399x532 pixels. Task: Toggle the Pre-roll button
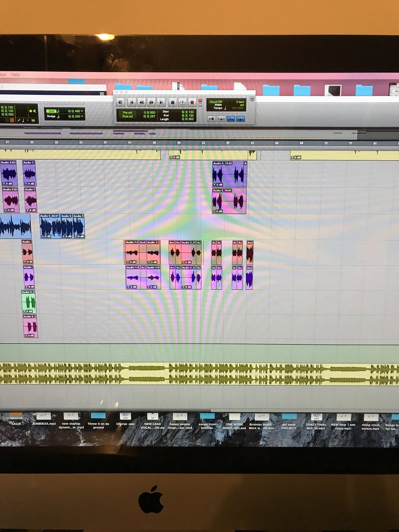127,112
